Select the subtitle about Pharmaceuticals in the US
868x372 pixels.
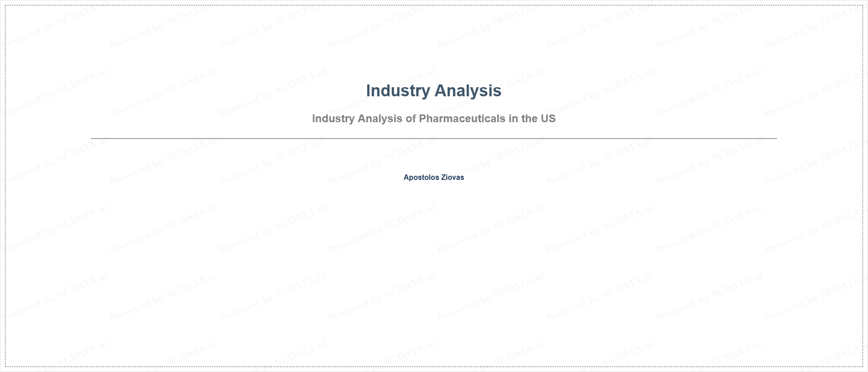[x=434, y=119]
